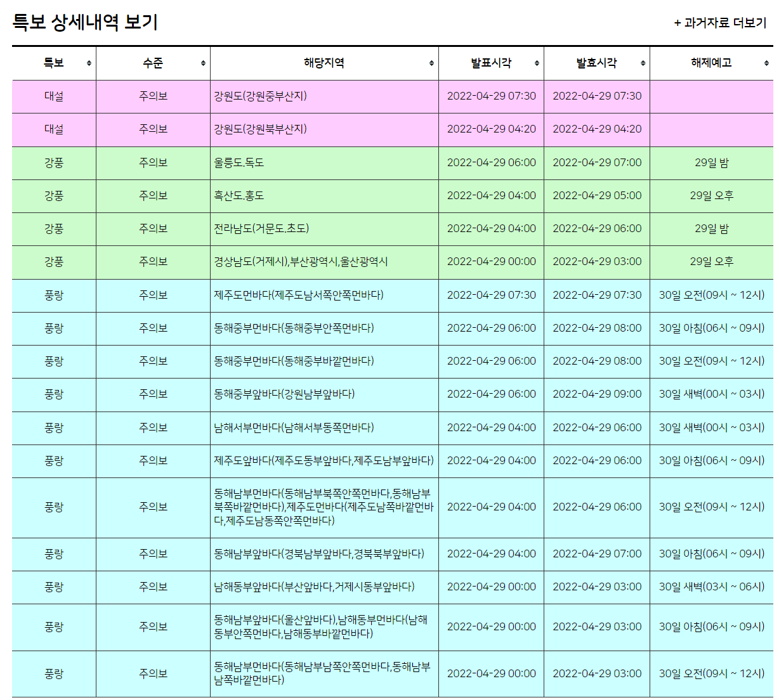The height and width of the screenshot is (700, 779).
Task: Select the 제주도먼바다(제주도남서쪽안쪽먼바다) cell
Action: pos(324,295)
